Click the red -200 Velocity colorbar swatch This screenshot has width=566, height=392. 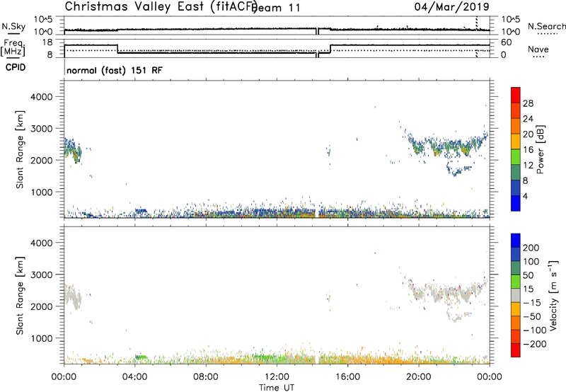[x=516, y=350]
